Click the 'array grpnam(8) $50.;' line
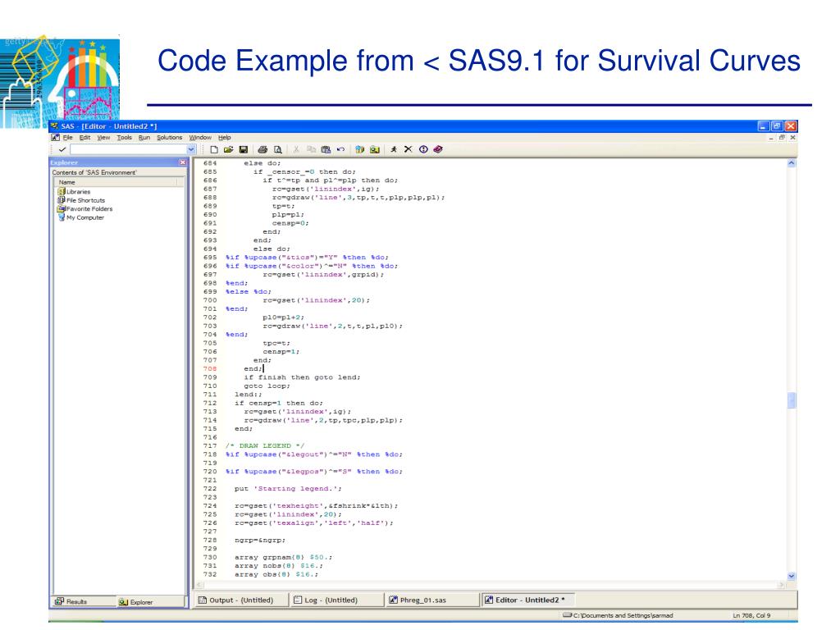 pos(283,557)
